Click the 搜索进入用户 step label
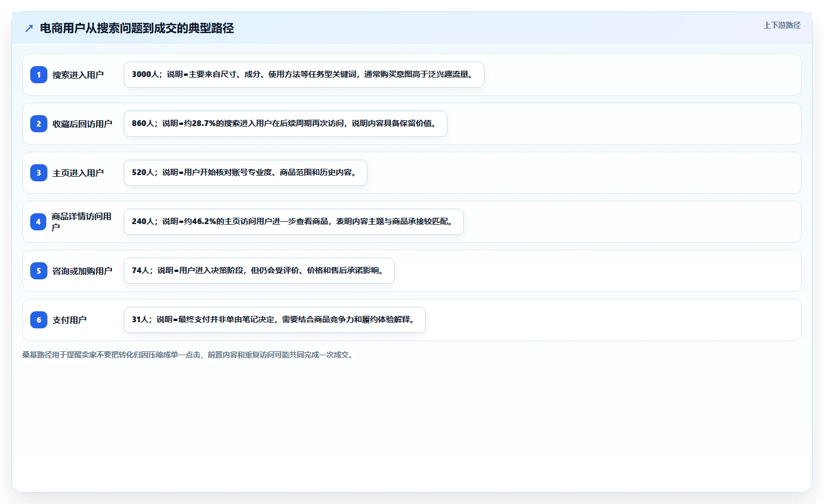Screen dimensions: 824x504 [x=78, y=75]
